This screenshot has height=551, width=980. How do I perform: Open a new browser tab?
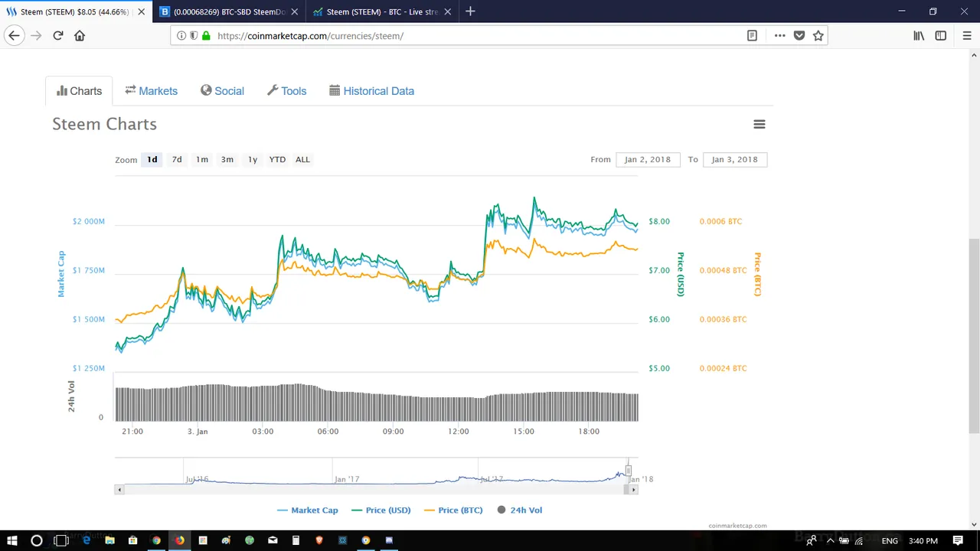470,11
